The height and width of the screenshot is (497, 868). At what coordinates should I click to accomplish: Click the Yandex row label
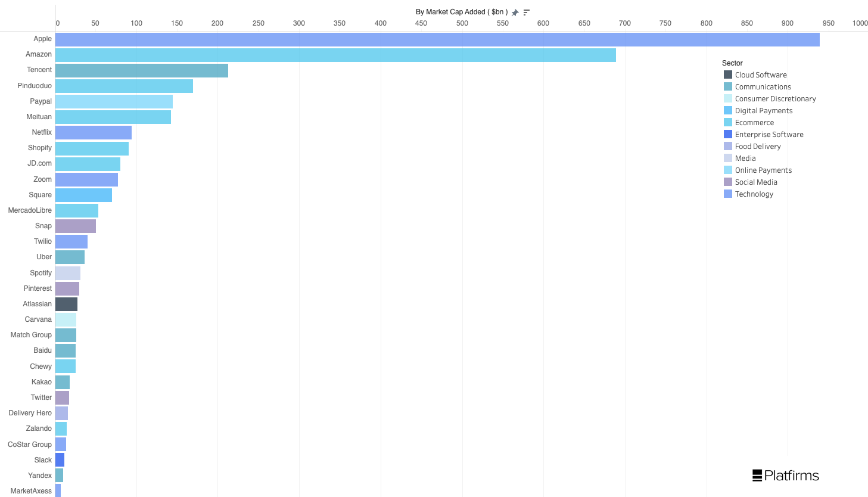pos(40,476)
